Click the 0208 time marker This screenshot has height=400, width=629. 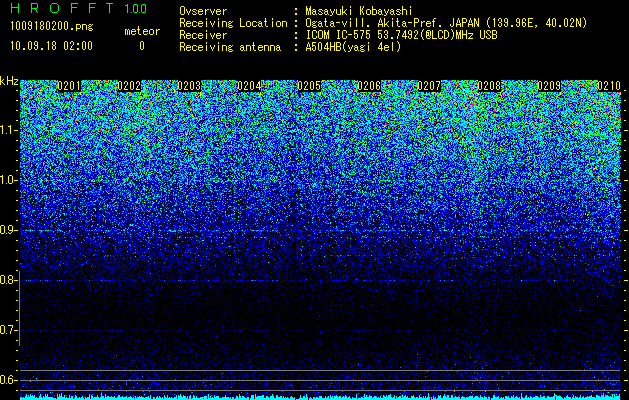pyautogui.click(x=489, y=86)
